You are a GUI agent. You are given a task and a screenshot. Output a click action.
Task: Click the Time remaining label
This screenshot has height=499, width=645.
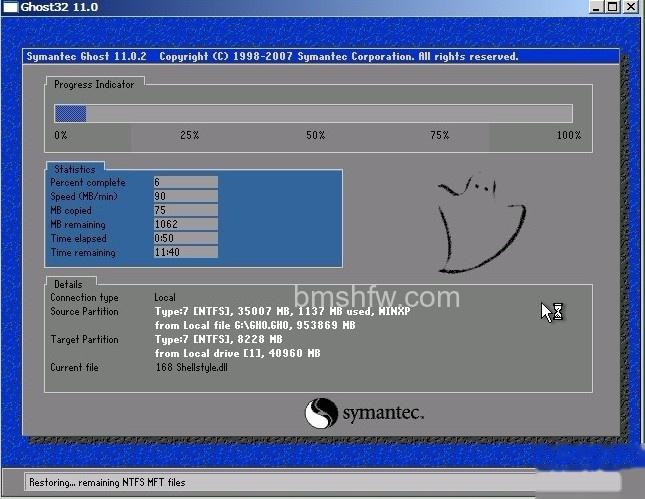(x=83, y=252)
